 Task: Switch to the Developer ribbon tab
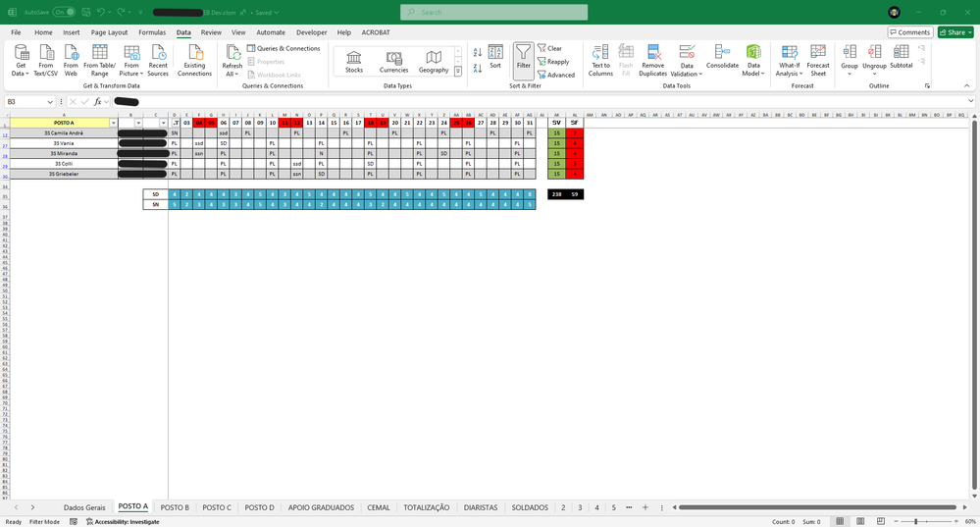(311, 31)
